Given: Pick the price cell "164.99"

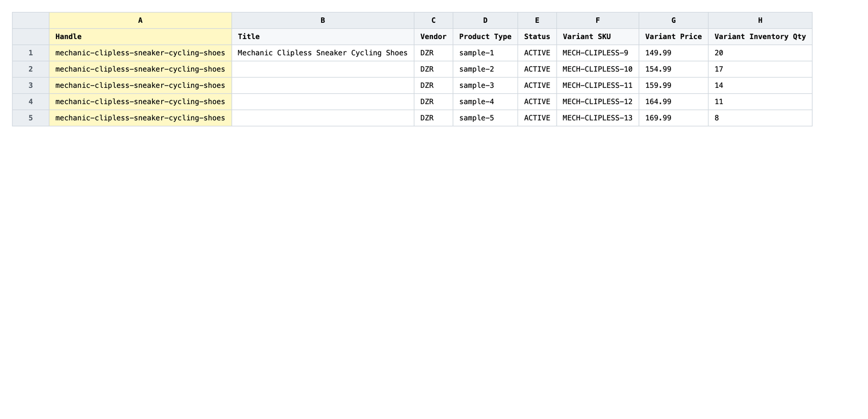Looking at the screenshot, I should click(674, 102).
